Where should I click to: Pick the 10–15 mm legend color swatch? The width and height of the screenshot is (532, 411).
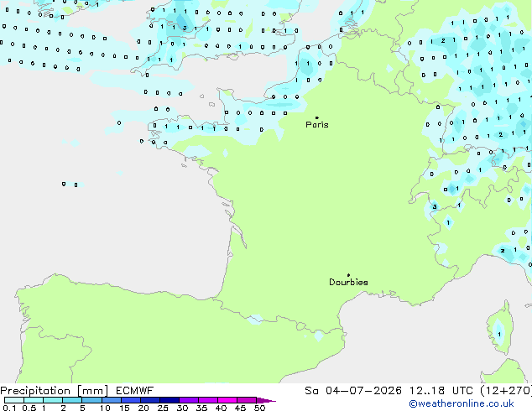pyautogui.click(x=112, y=400)
